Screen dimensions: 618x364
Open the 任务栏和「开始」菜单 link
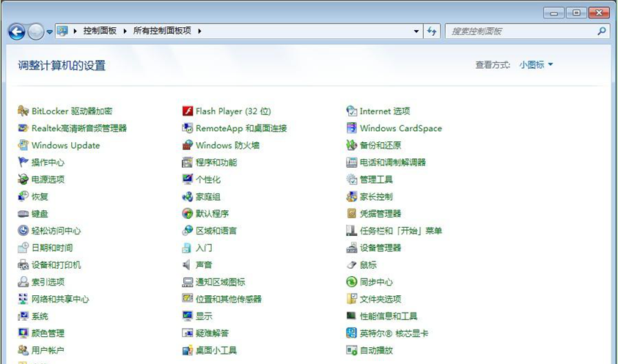401,231
